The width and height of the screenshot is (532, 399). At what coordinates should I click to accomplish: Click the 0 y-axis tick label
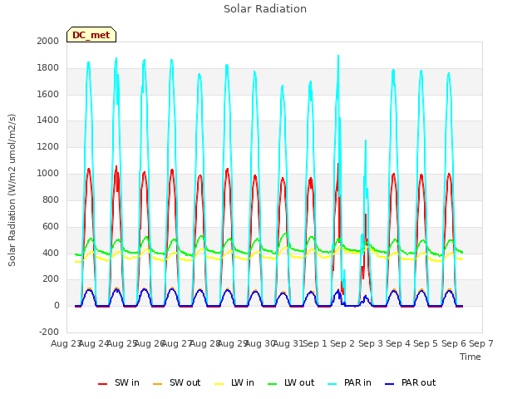[x=57, y=306]
